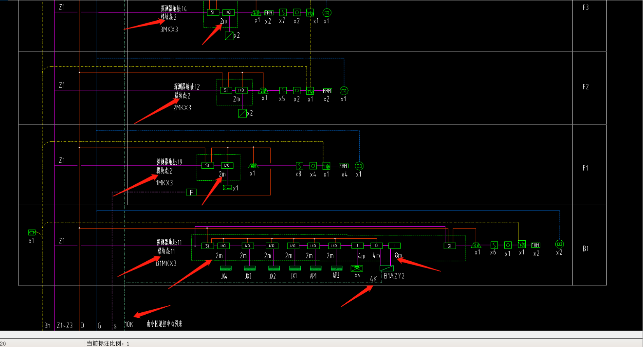Click the floor label F2
The height and width of the screenshot is (347, 644).
(x=586, y=87)
